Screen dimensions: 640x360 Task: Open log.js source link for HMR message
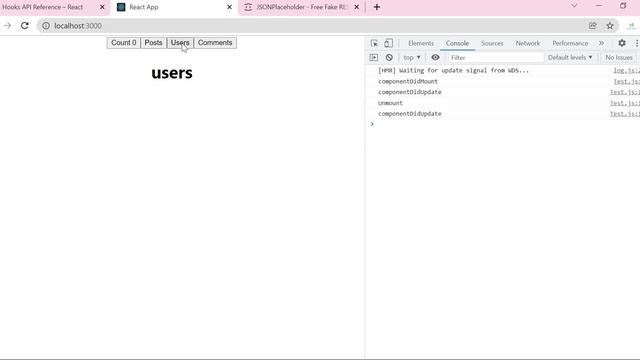click(627, 71)
